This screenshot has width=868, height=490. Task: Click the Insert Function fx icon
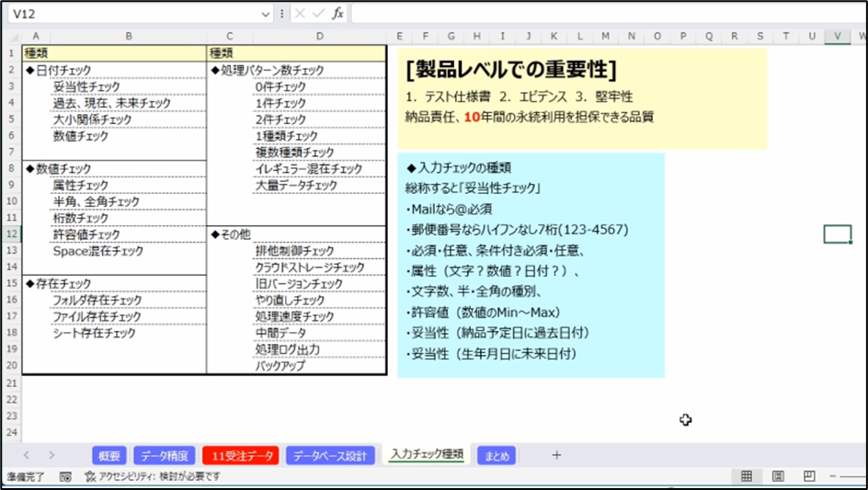click(x=337, y=14)
